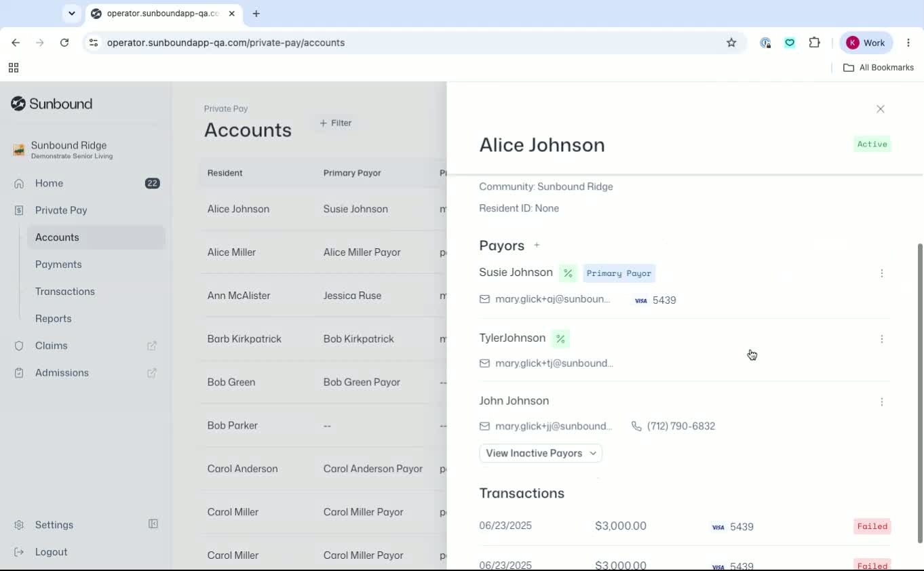
Task: Click the 22 notifications badge on Home
Action: click(x=152, y=183)
